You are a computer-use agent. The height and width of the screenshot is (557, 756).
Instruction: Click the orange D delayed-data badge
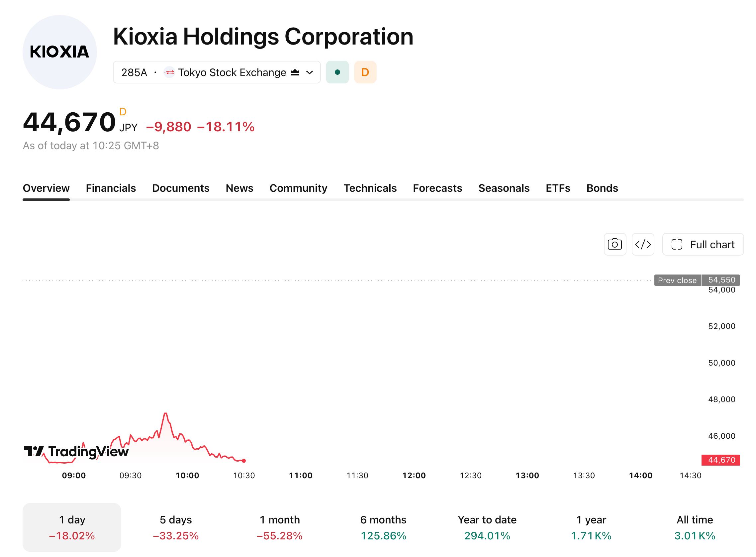(365, 72)
